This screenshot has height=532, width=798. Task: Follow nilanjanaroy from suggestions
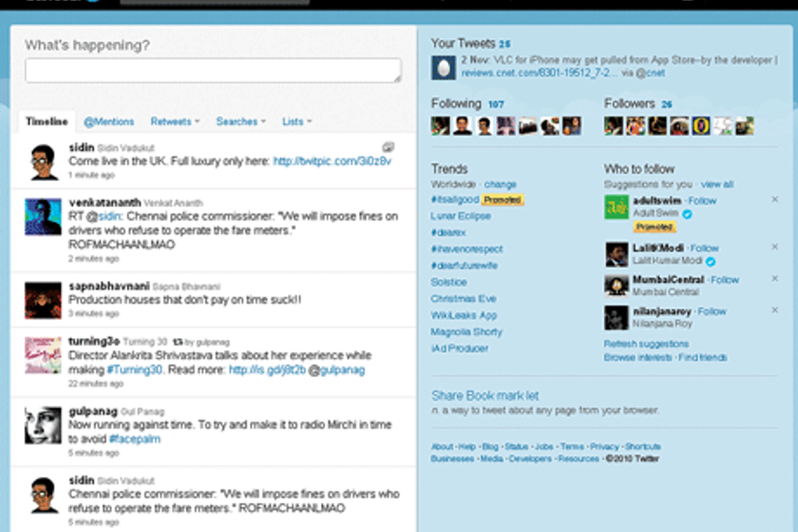tap(712, 312)
